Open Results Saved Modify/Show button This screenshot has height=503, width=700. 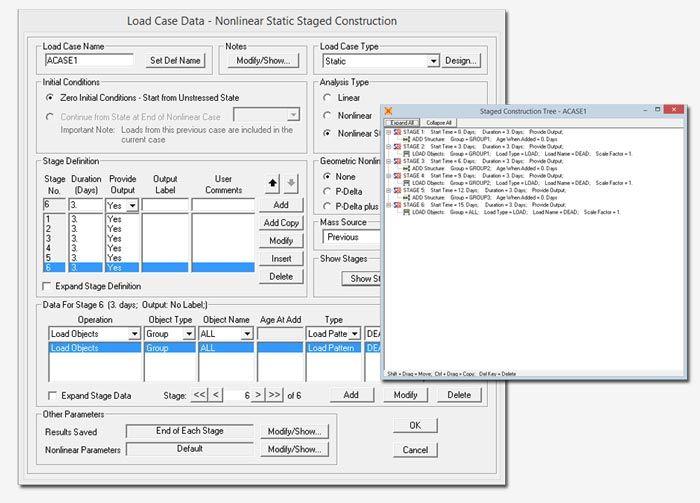[294, 432]
